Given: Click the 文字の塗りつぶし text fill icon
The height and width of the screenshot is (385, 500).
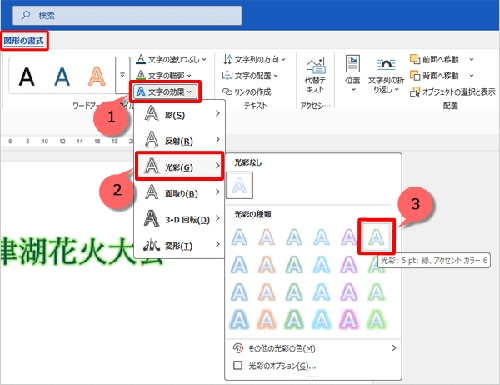Looking at the screenshot, I should [x=141, y=59].
